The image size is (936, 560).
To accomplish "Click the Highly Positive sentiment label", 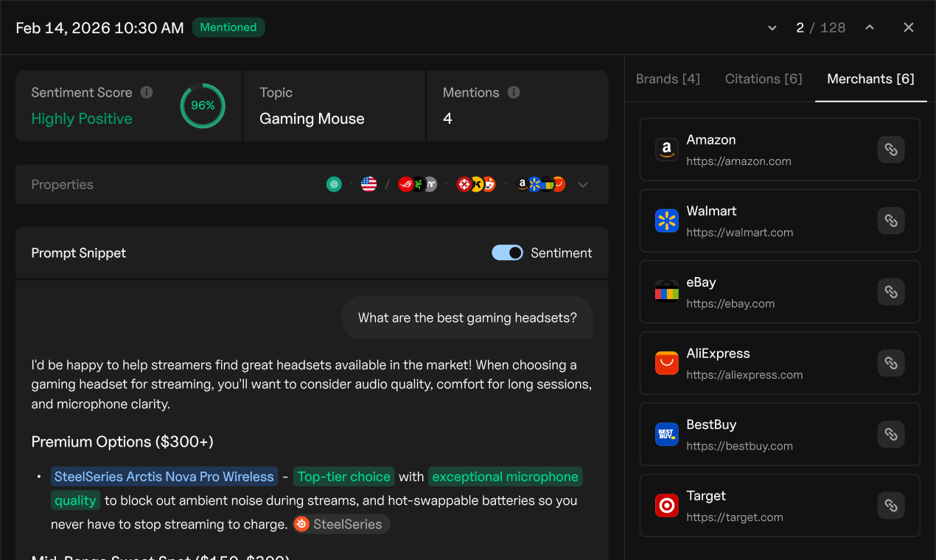I will [82, 119].
